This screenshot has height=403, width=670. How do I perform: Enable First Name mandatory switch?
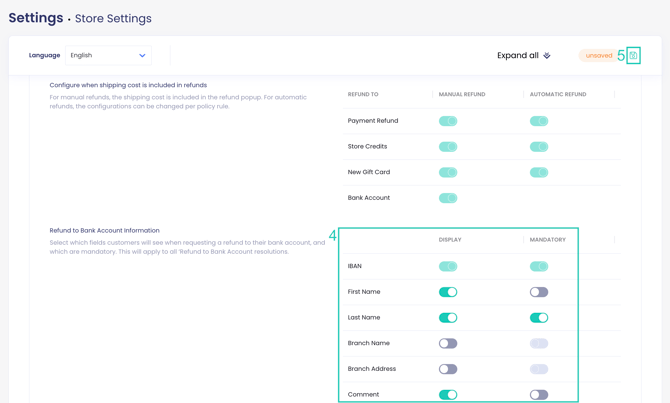pyautogui.click(x=539, y=292)
